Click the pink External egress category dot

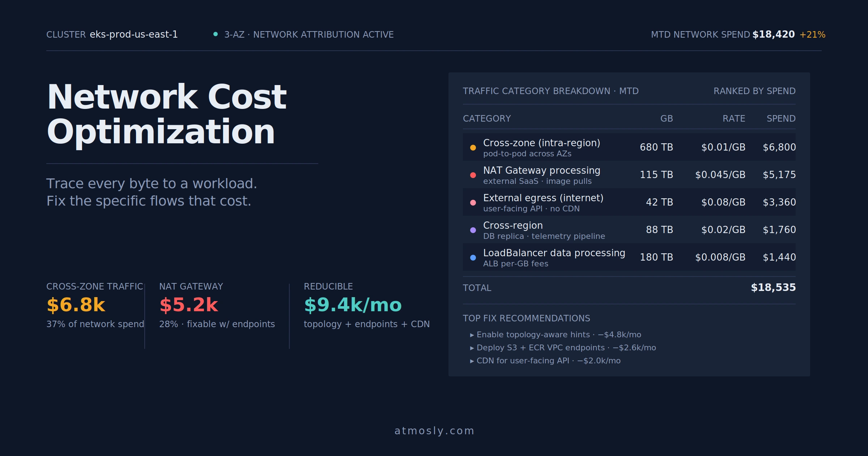click(473, 202)
